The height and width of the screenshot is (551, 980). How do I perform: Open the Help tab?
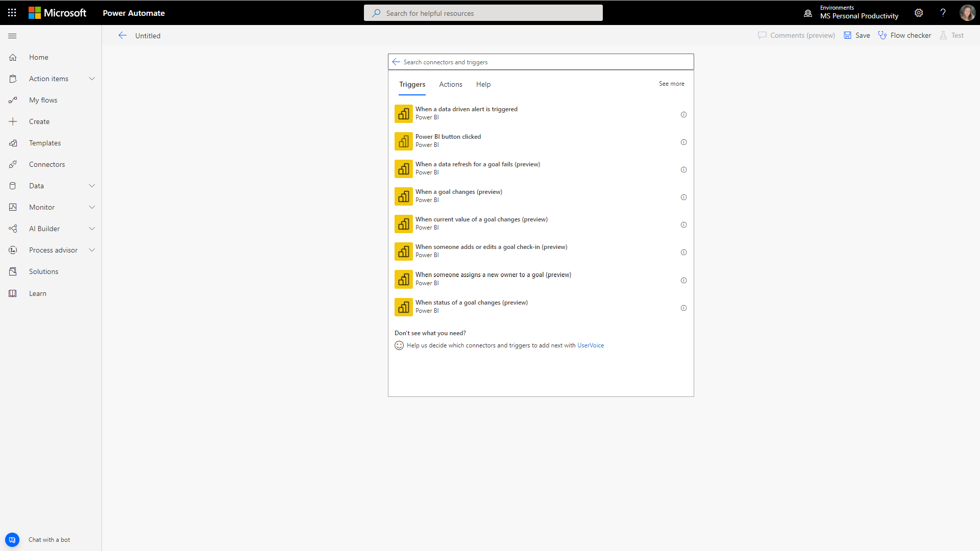482,84
